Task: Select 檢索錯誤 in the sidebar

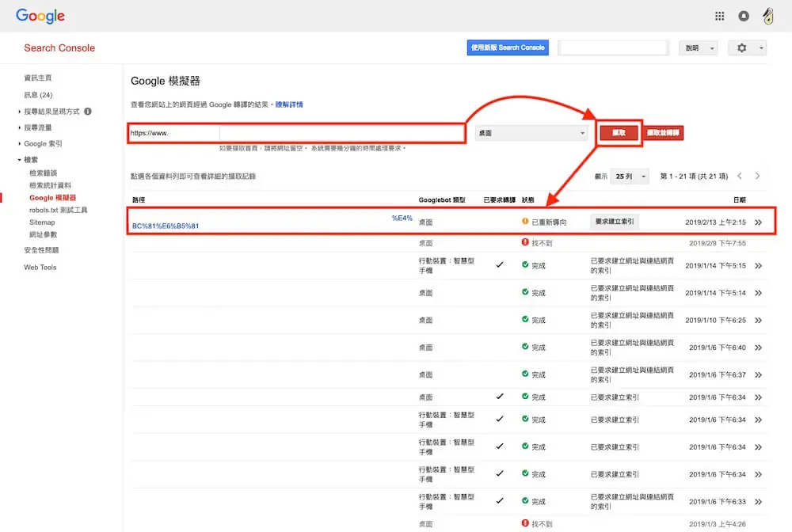Action: pyautogui.click(x=43, y=173)
